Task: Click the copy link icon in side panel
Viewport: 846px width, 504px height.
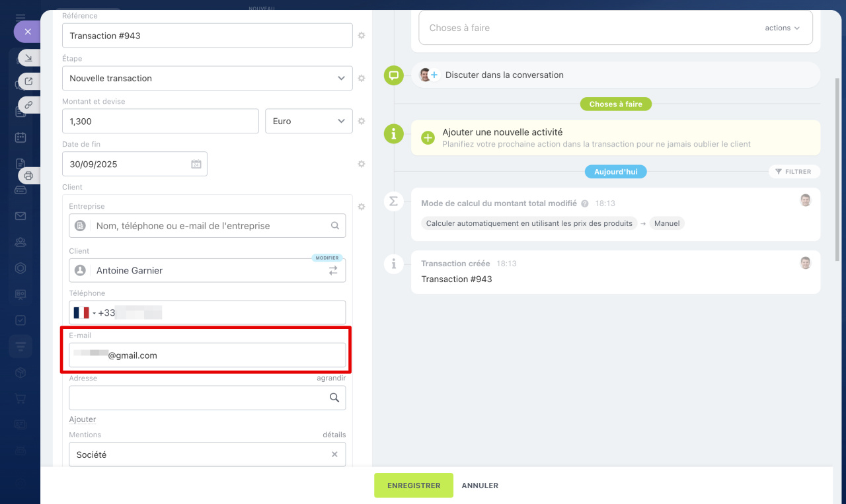Action: click(28, 104)
